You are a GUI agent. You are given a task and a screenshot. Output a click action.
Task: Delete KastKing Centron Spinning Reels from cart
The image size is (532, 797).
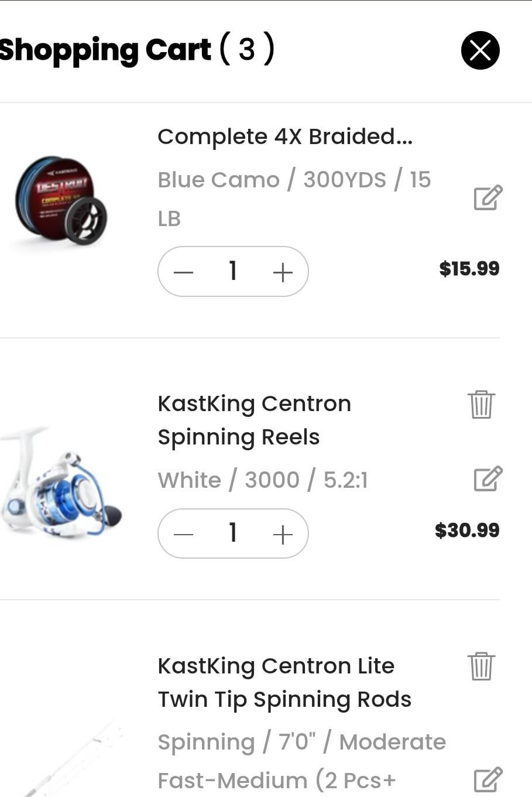(x=481, y=404)
